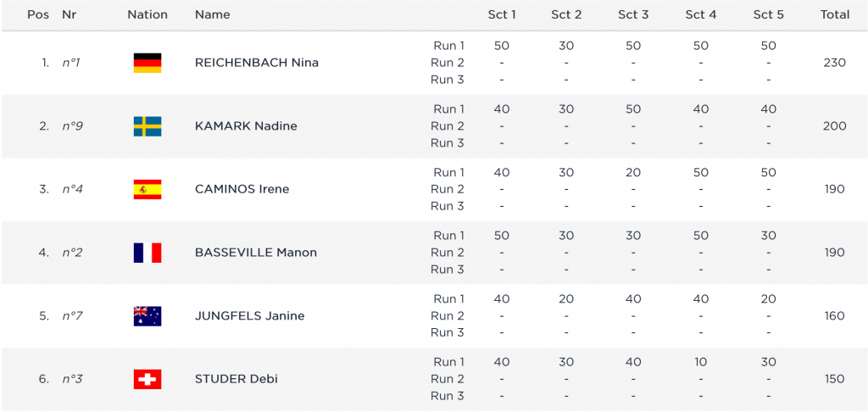Open BASSEVILLE Manon's entry
Screen dimensions: 868x412
(x=256, y=253)
